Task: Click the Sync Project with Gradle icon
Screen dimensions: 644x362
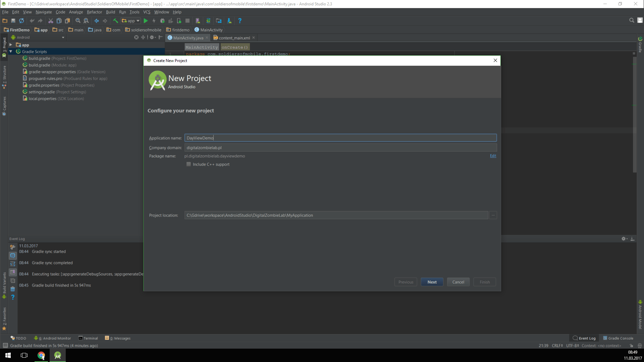Action: tap(208, 21)
